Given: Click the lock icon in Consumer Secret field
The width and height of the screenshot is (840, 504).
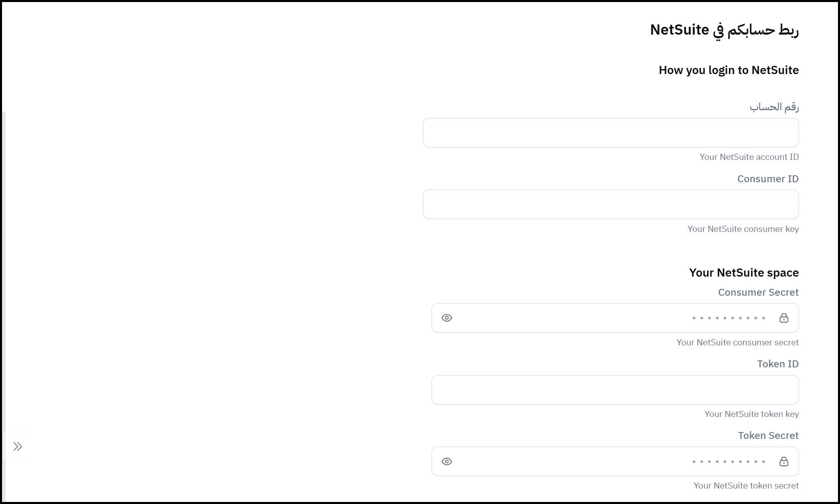Looking at the screenshot, I should point(784,318).
